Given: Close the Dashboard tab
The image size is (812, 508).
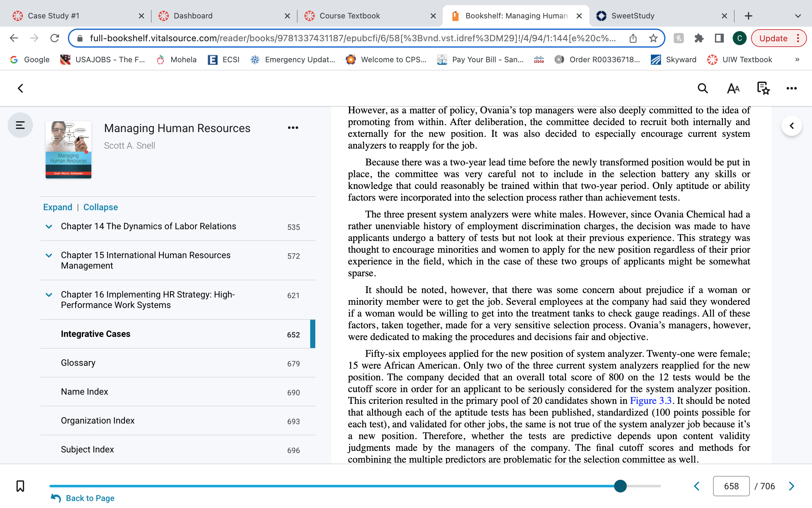Looking at the screenshot, I should 287,16.
